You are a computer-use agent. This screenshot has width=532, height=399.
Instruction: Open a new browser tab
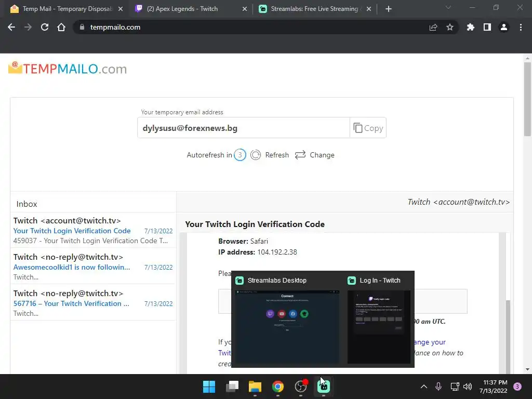tap(389, 9)
